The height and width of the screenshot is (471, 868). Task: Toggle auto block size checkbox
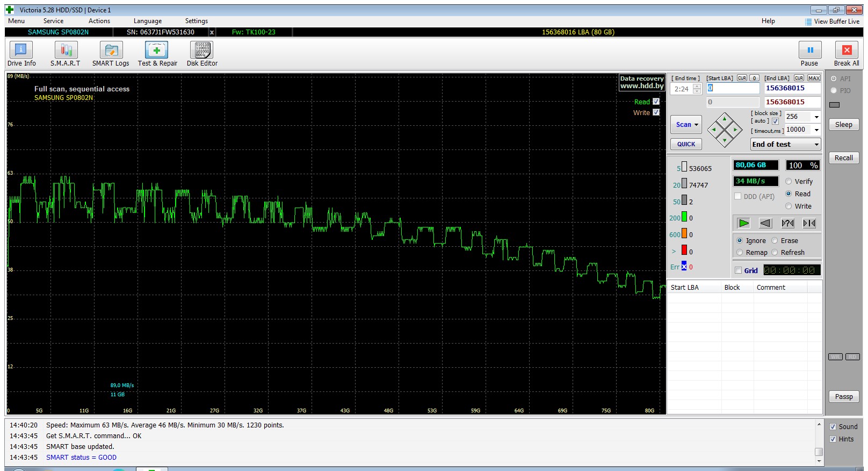pyautogui.click(x=775, y=122)
